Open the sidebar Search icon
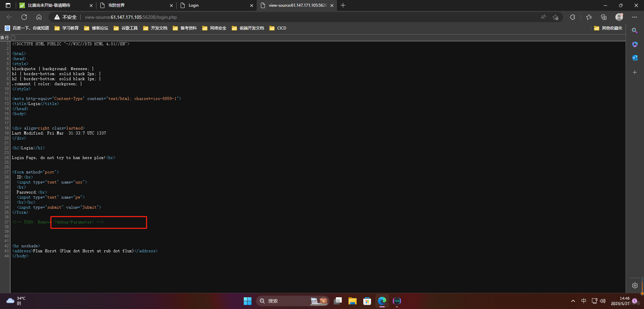 tap(635, 31)
